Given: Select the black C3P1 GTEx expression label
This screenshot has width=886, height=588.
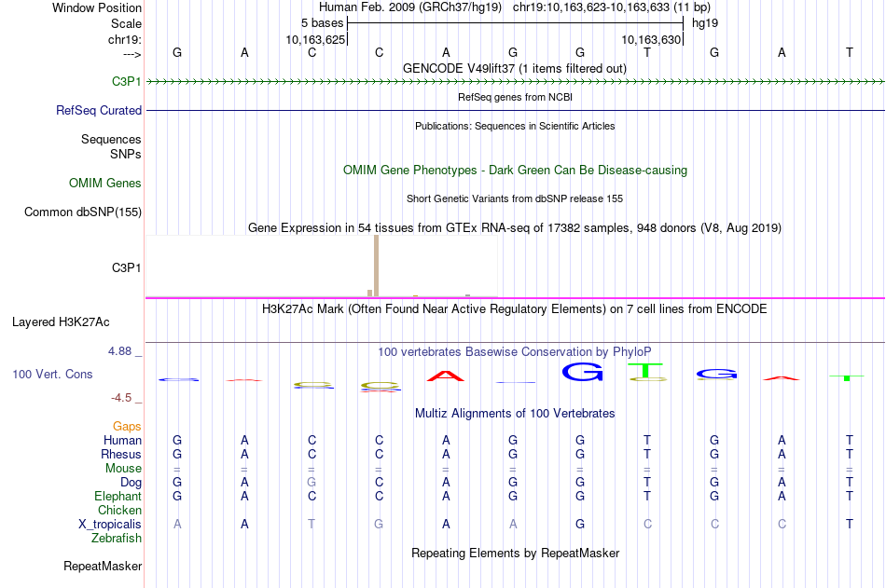Looking at the screenshot, I should pyautogui.click(x=127, y=267).
